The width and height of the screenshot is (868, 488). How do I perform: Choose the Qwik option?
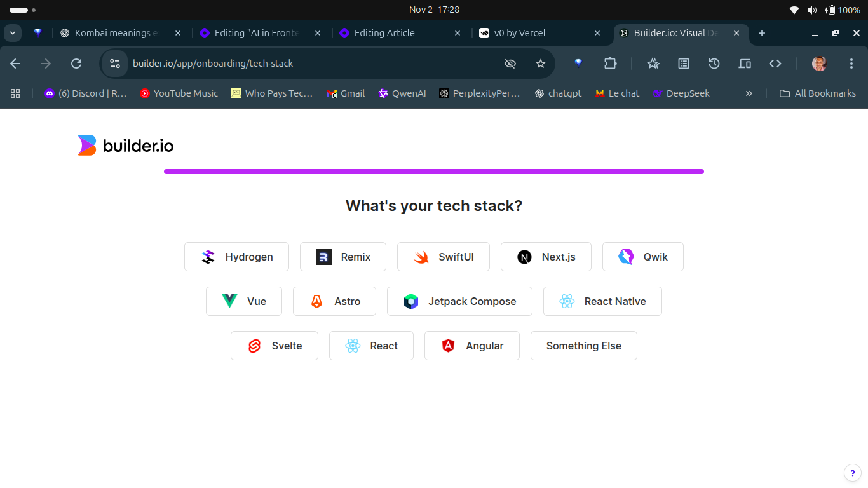pyautogui.click(x=643, y=257)
